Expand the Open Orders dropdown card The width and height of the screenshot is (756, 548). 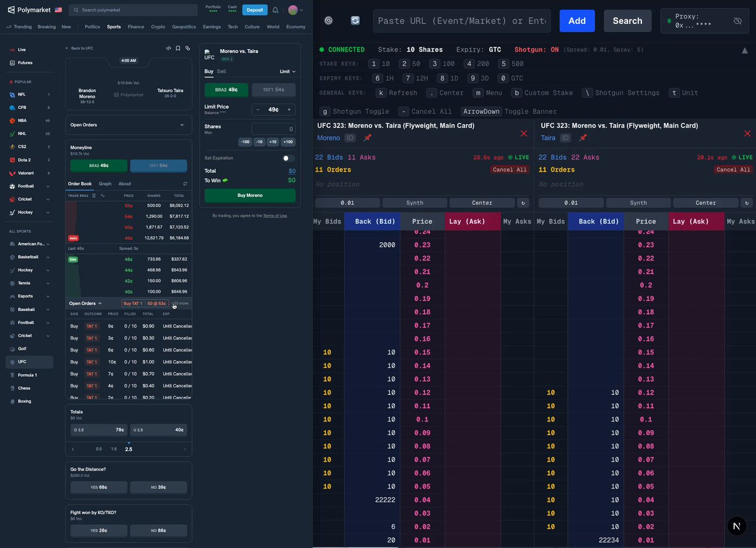click(x=129, y=125)
